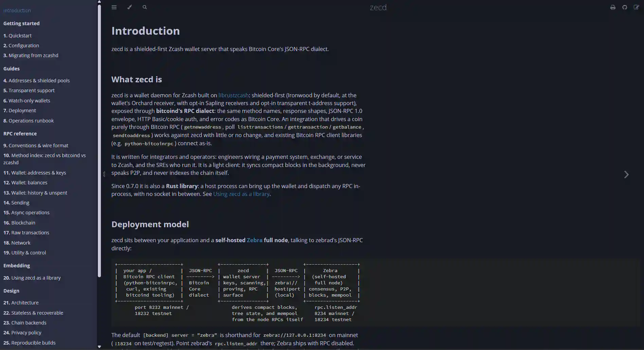Open the Sending chapter
The image size is (644, 350).
[16, 203]
